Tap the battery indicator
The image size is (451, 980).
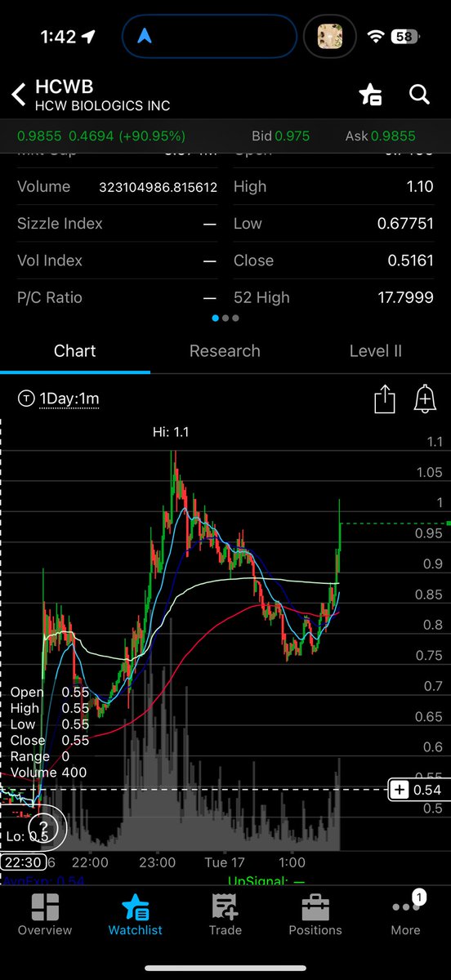[405, 37]
